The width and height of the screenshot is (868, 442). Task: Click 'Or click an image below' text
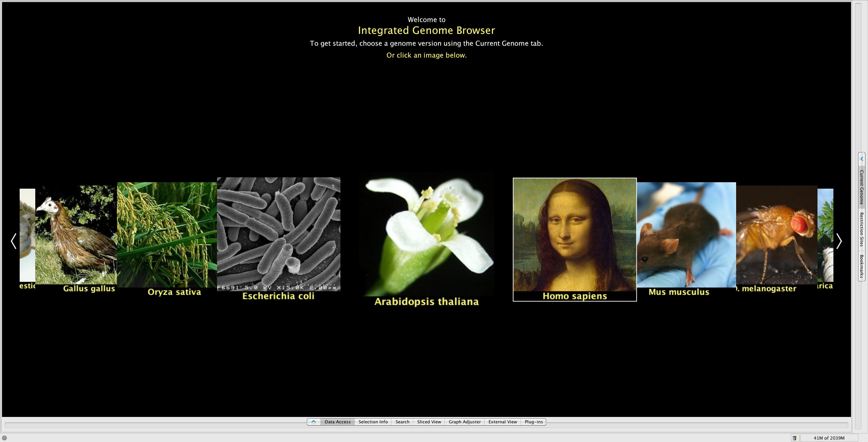point(427,55)
